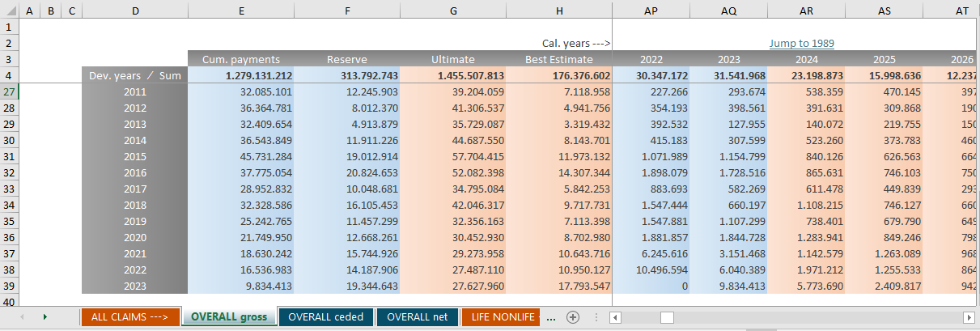980x331 pixels.
Task: Click the add new sheet plus icon
Action: click(x=573, y=317)
